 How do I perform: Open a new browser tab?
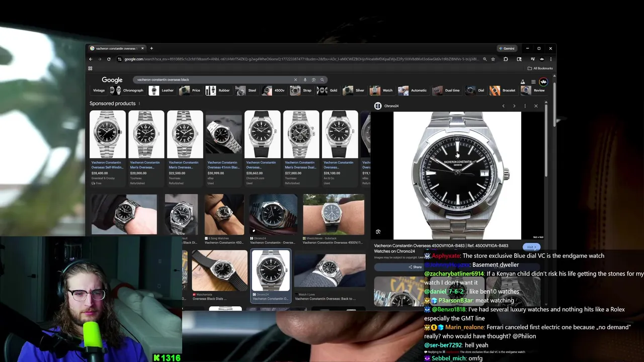coord(151,48)
